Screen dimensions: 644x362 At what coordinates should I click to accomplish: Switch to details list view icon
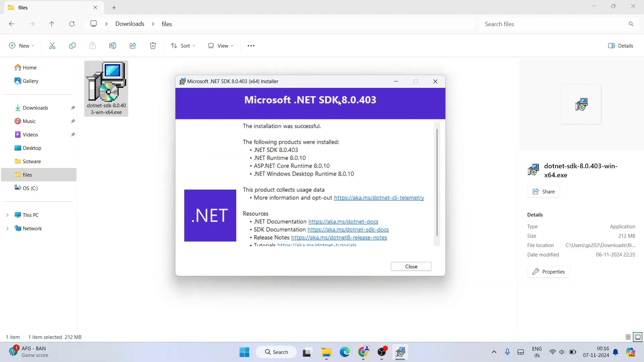[x=628, y=337]
